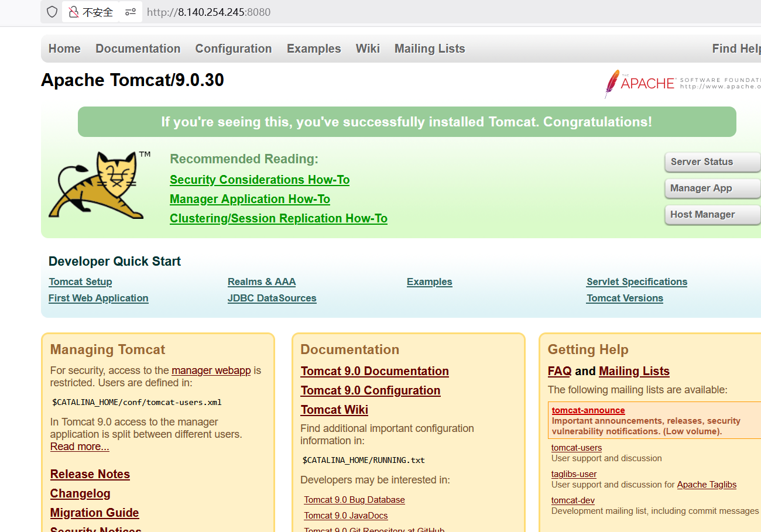Open the Tomcat Wiki link

[x=334, y=410]
